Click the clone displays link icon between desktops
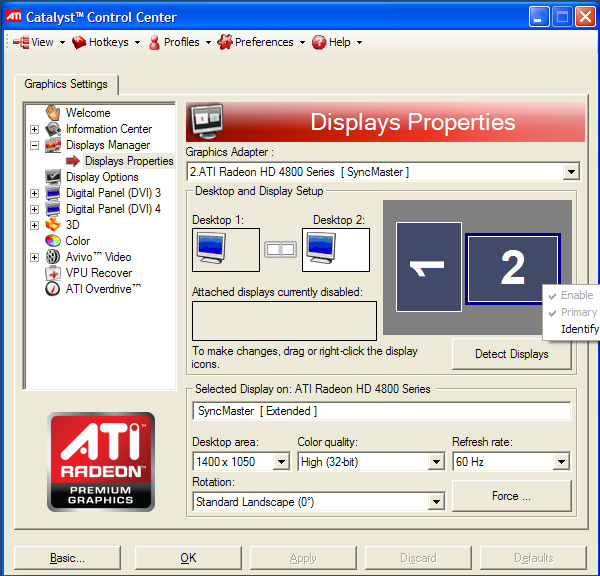This screenshot has width=600, height=576. click(280, 250)
